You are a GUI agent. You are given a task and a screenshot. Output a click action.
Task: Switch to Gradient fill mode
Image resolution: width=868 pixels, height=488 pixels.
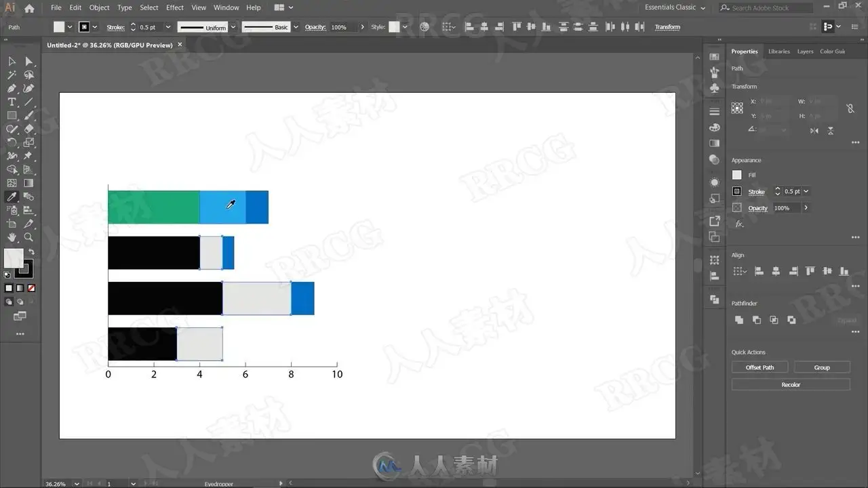pos(20,288)
